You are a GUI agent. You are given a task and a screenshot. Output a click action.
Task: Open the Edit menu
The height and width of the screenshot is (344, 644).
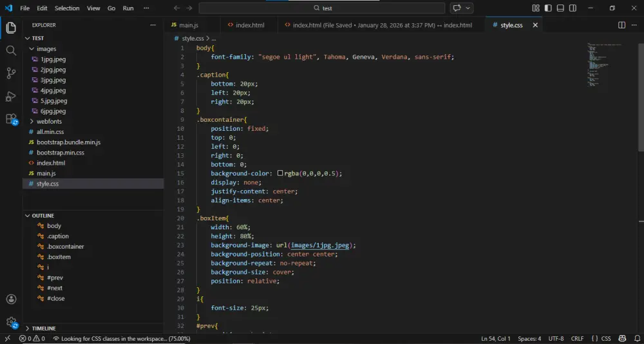pyautogui.click(x=42, y=8)
